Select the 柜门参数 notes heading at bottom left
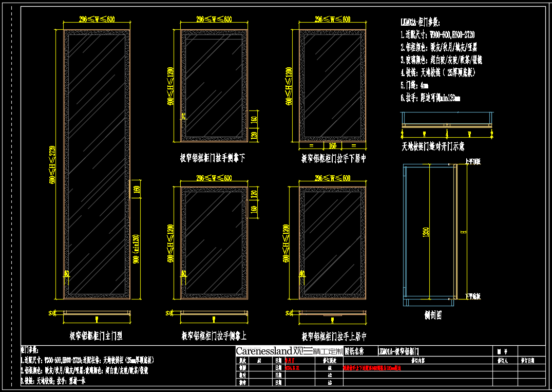 pos(32,350)
